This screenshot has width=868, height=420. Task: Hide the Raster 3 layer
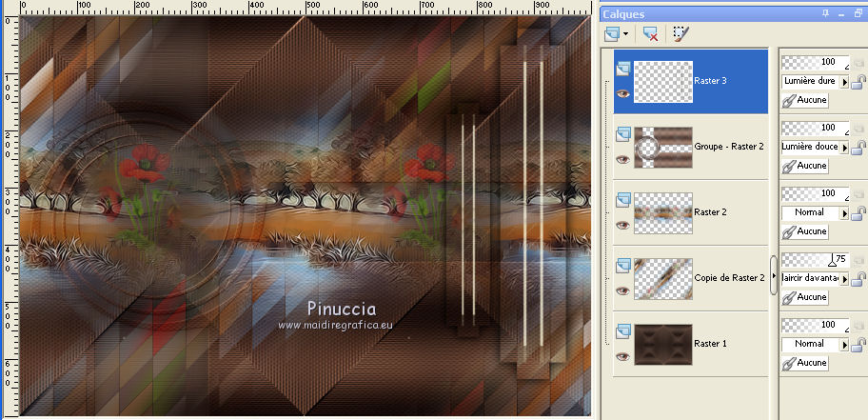pyautogui.click(x=623, y=93)
